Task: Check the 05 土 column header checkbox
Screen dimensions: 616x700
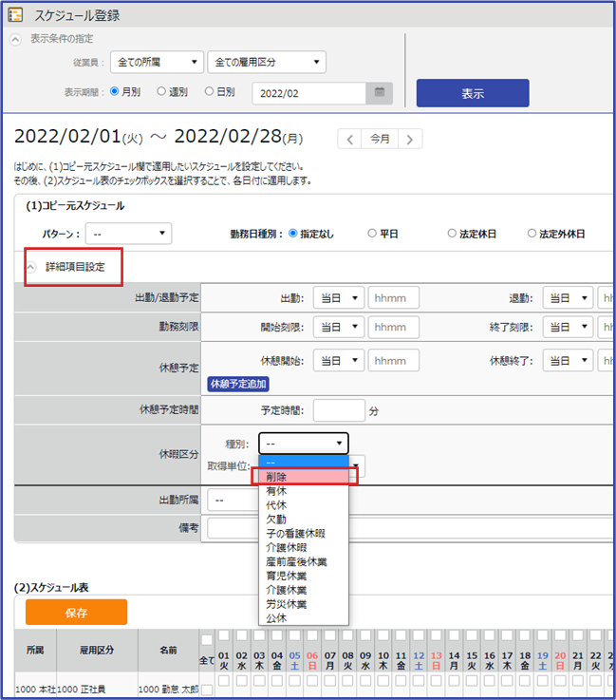Action: point(294,635)
